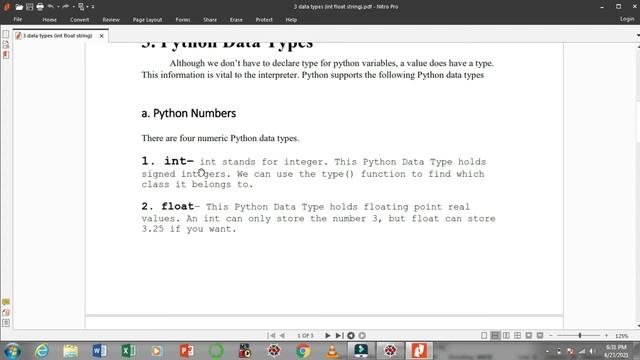The height and width of the screenshot is (360, 640).
Task: Click the Redo arrow icon
Action: pos(65,7)
